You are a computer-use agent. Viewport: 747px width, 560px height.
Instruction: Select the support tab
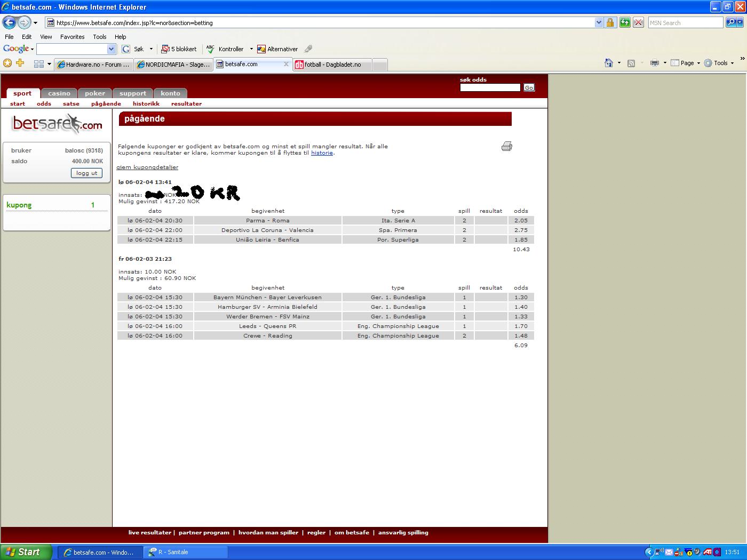(x=133, y=93)
